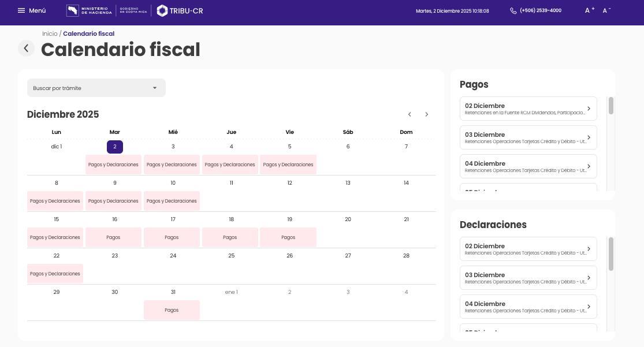
Task: Click the (+506) 2539-4000 phone number
Action: pyautogui.click(x=540, y=10)
